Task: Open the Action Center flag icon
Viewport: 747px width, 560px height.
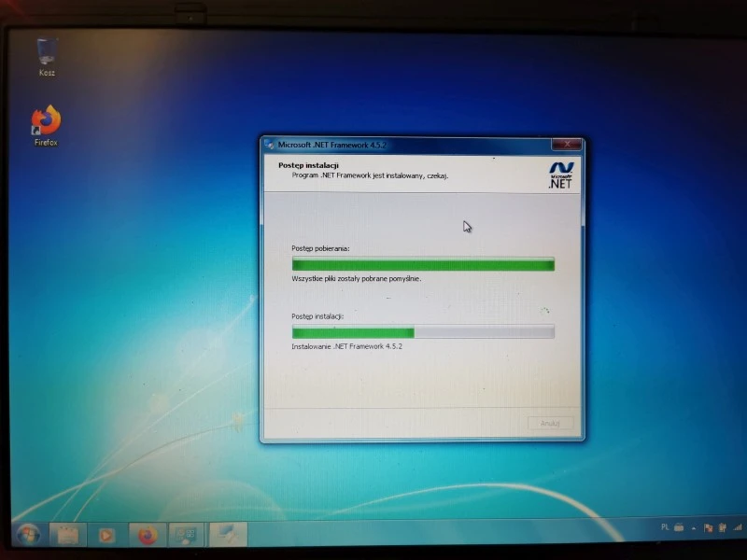Action: 709,528
